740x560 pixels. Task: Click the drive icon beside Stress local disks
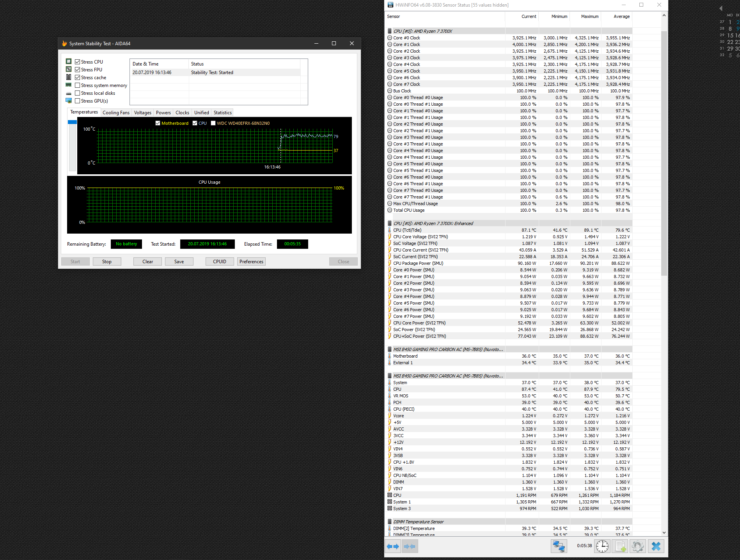69,93
